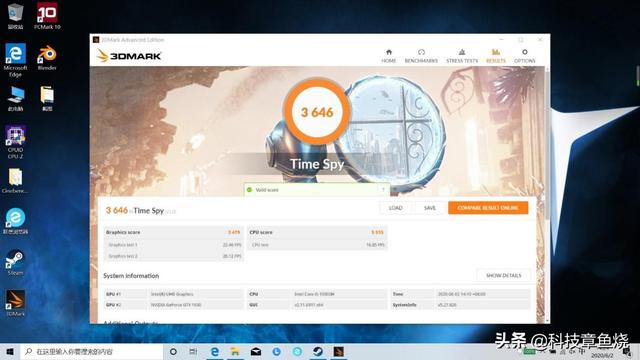Open the HOME section in 3DMark
Image resolution: width=640 pixels, height=360 pixels.
[389, 56]
